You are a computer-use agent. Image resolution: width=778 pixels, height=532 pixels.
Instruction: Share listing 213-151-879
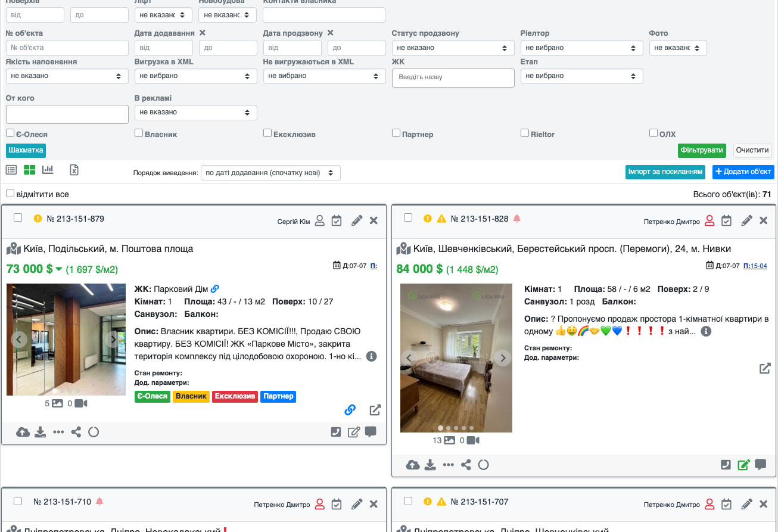pos(76,432)
